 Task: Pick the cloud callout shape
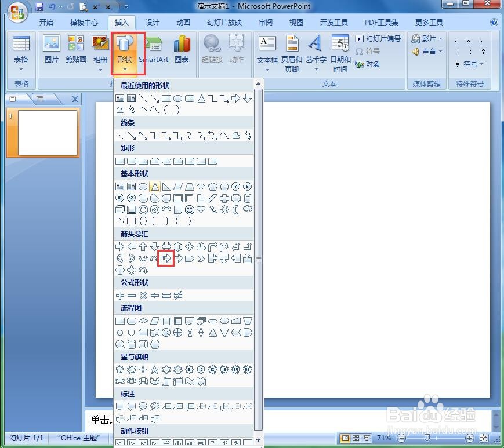click(155, 406)
